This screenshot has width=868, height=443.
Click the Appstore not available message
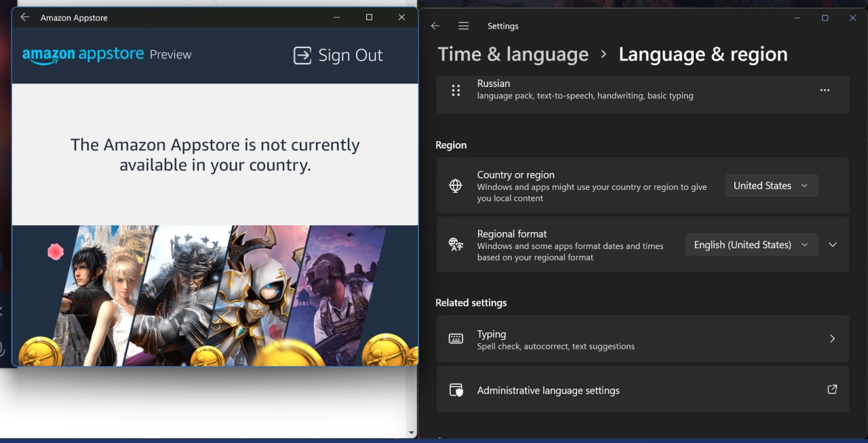[215, 155]
